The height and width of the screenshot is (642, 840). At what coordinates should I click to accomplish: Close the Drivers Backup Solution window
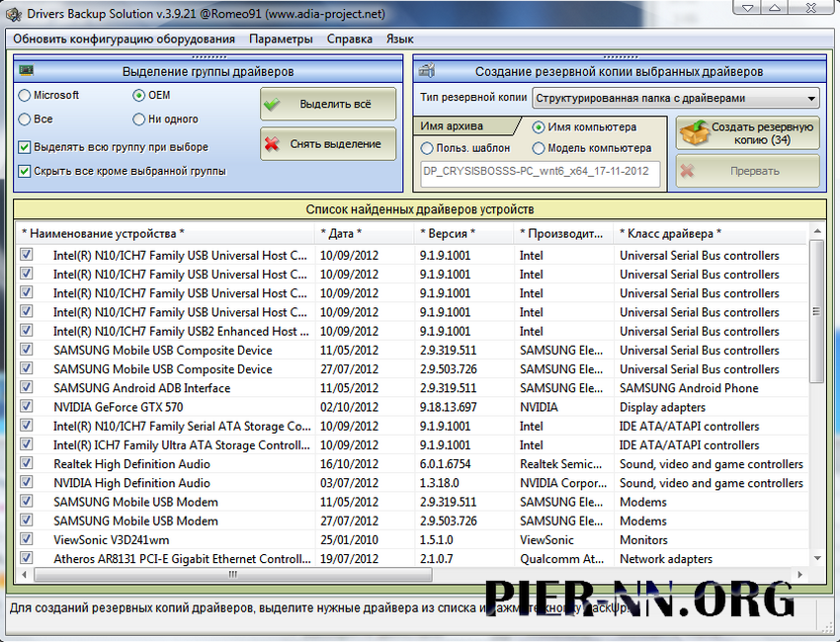click(x=811, y=8)
